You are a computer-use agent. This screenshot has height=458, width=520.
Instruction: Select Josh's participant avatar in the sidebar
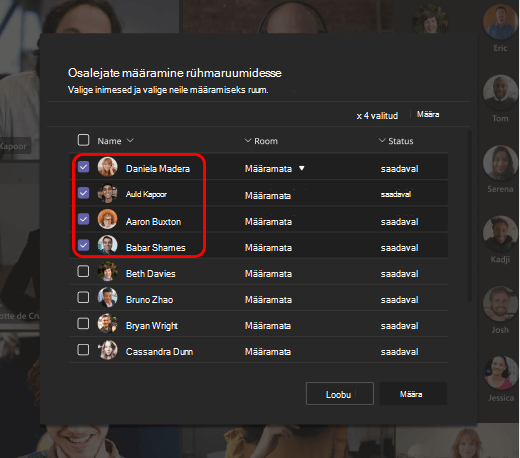[500, 304]
